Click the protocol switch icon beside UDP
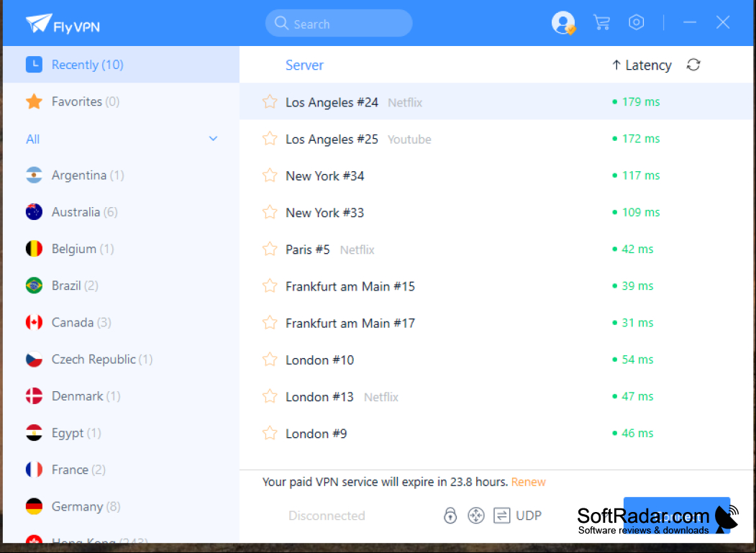This screenshot has height=553, width=756. click(x=502, y=516)
